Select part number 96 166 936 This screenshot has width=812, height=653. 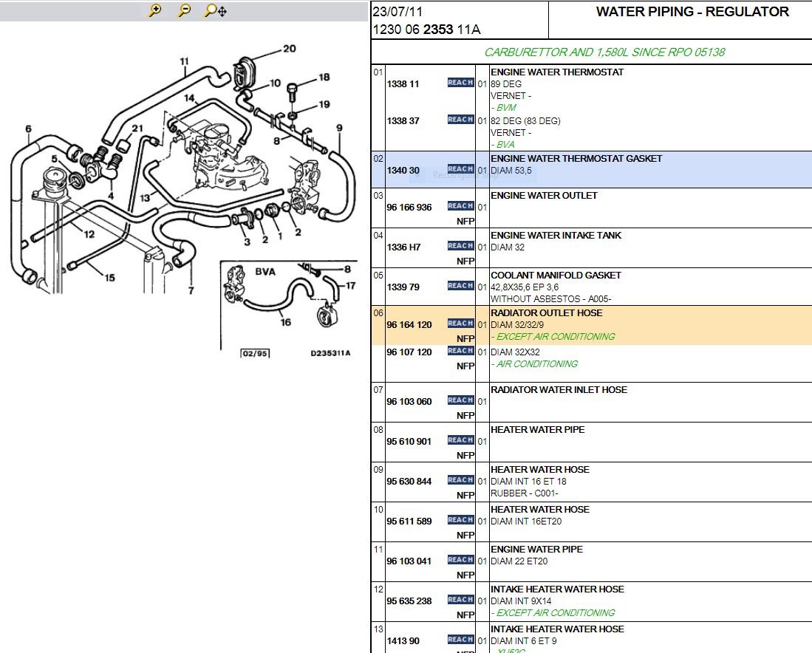point(409,207)
